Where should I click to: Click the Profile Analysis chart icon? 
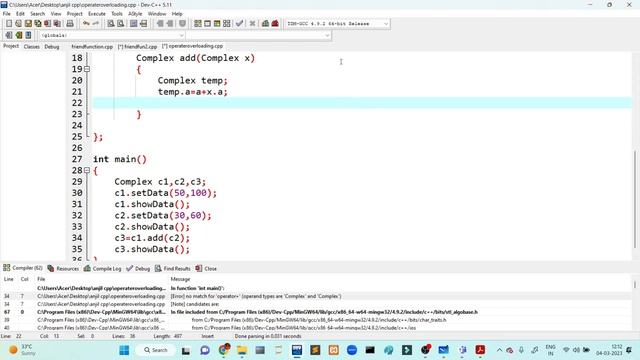coord(265,24)
